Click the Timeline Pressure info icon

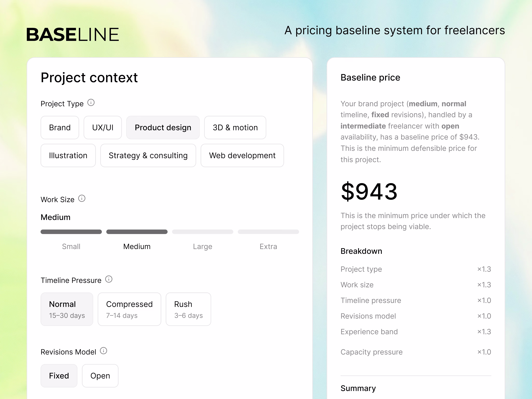coord(109,279)
